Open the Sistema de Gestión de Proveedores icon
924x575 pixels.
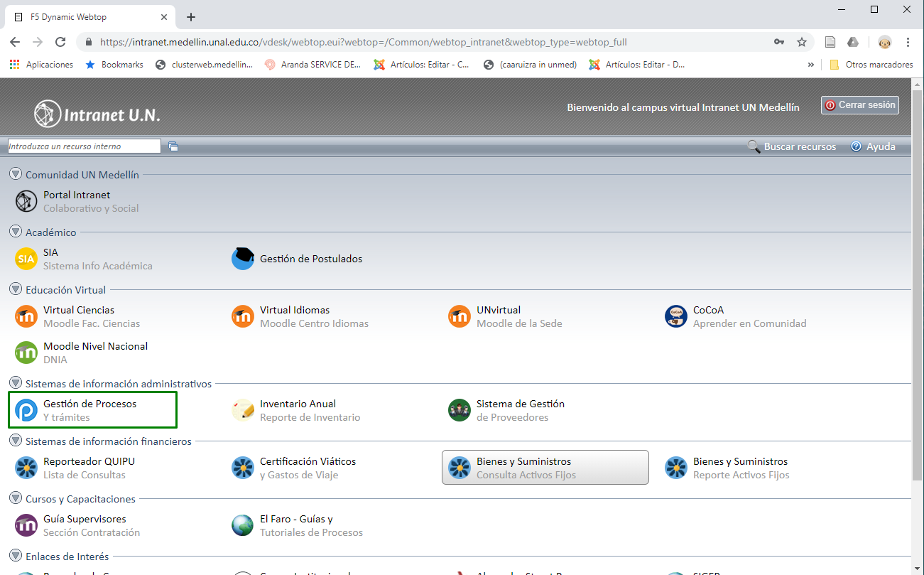pyautogui.click(x=460, y=411)
